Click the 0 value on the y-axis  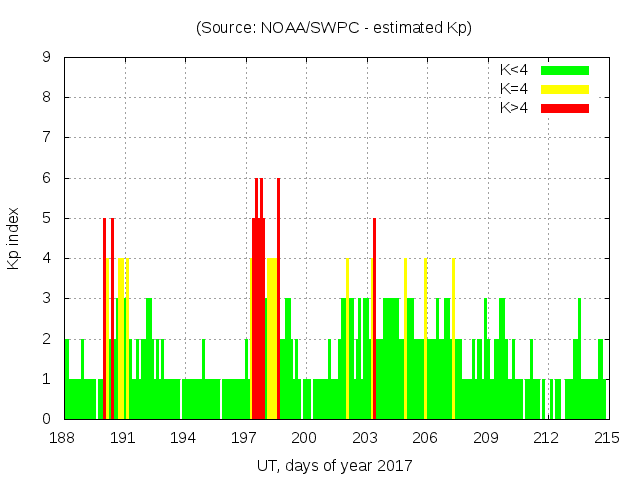[47, 419]
